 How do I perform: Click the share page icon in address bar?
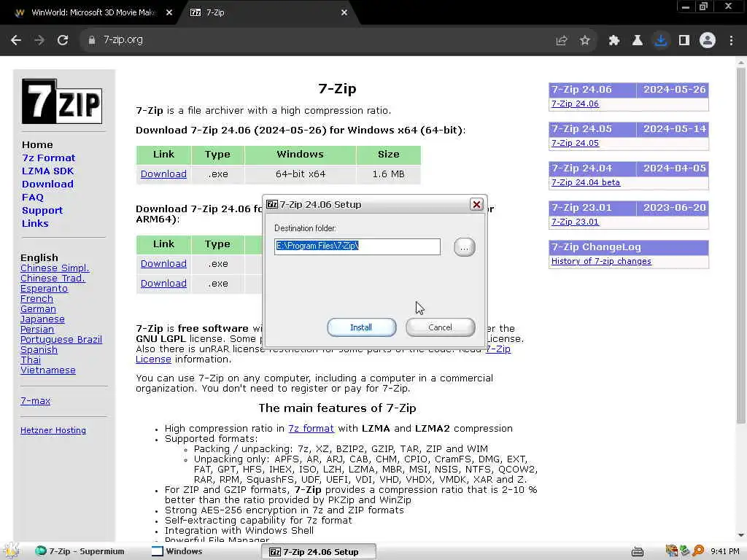tap(562, 41)
